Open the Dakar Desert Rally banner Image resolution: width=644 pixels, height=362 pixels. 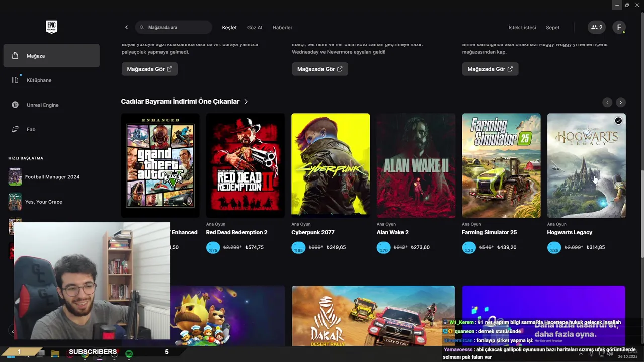(x=373, y=316)
